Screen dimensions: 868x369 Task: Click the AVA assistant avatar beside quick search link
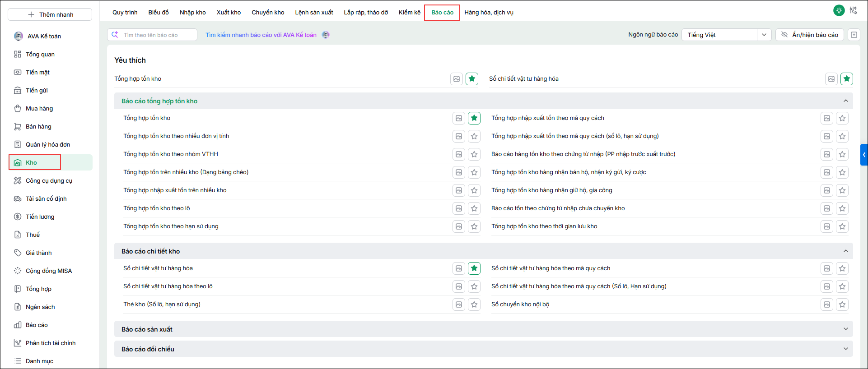tap(326, 35)
